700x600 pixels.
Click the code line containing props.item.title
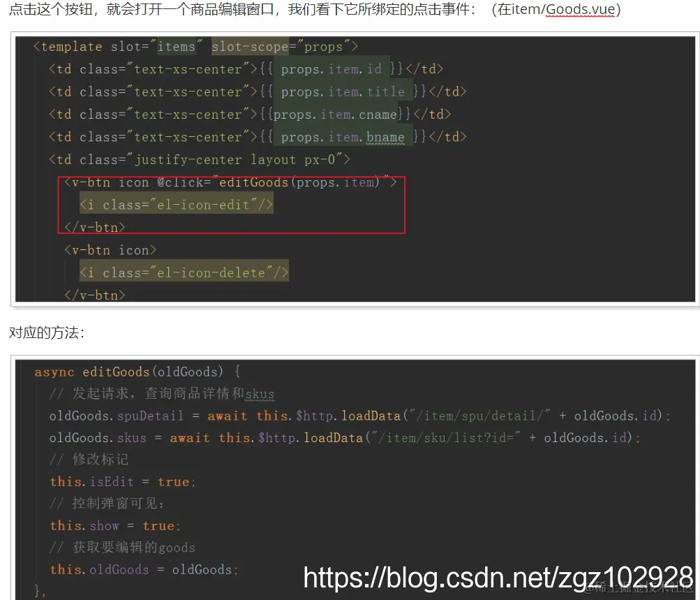(258, 92)
